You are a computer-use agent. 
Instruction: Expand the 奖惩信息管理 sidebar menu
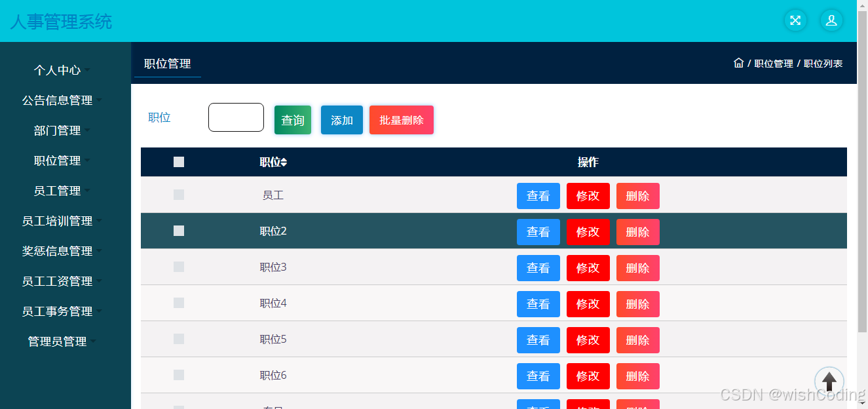coord(62,251)
